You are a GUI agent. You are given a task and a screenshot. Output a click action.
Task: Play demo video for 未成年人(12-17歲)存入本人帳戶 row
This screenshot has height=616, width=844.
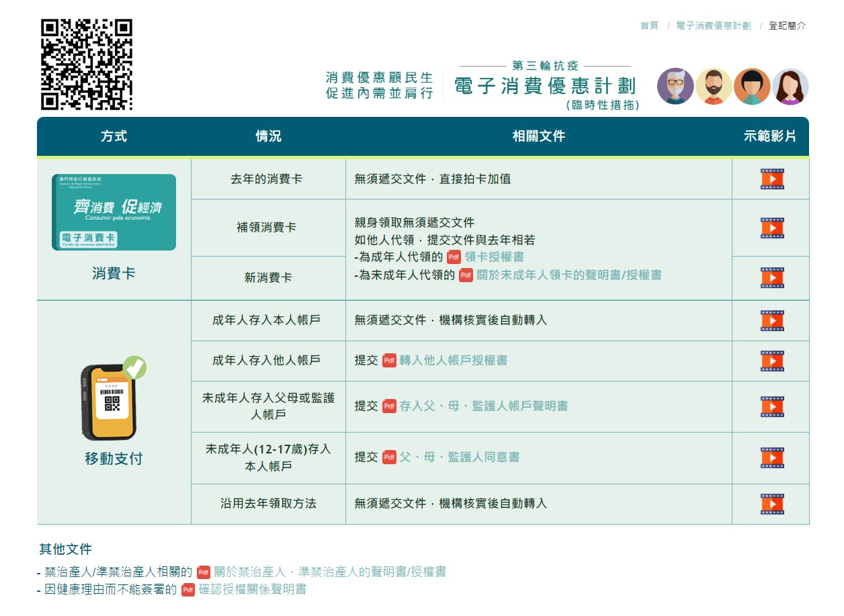(x=771, y=457)
